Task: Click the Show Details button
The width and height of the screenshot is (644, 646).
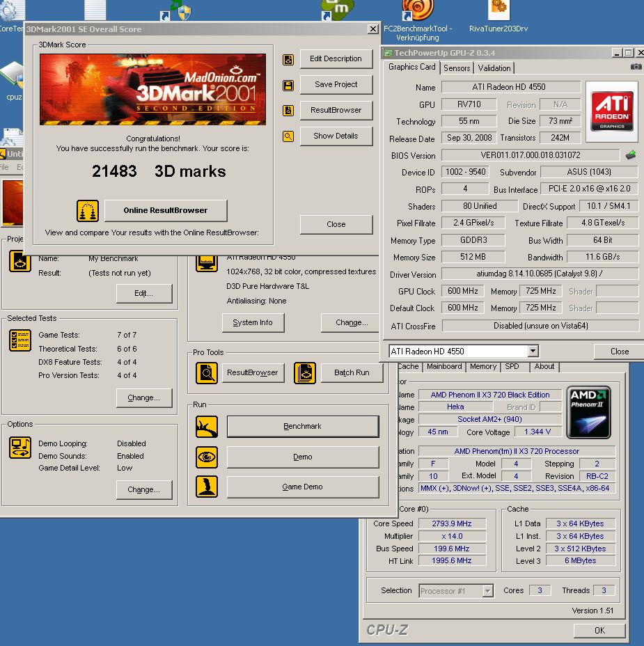Action: pos(336,136)
